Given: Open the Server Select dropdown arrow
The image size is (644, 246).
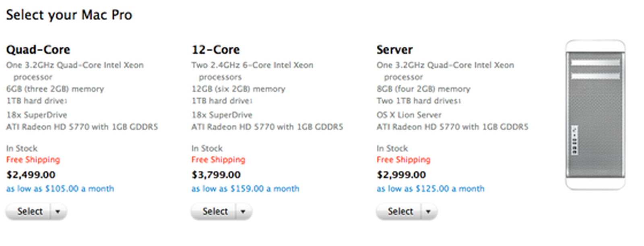Looking at the screenshot, I should coord(429,211).
